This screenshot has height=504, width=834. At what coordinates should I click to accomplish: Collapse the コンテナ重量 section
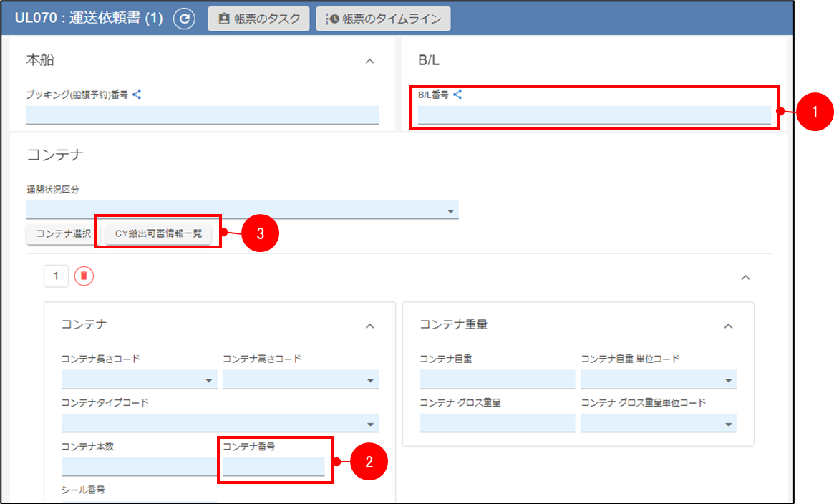coord(728,326)
